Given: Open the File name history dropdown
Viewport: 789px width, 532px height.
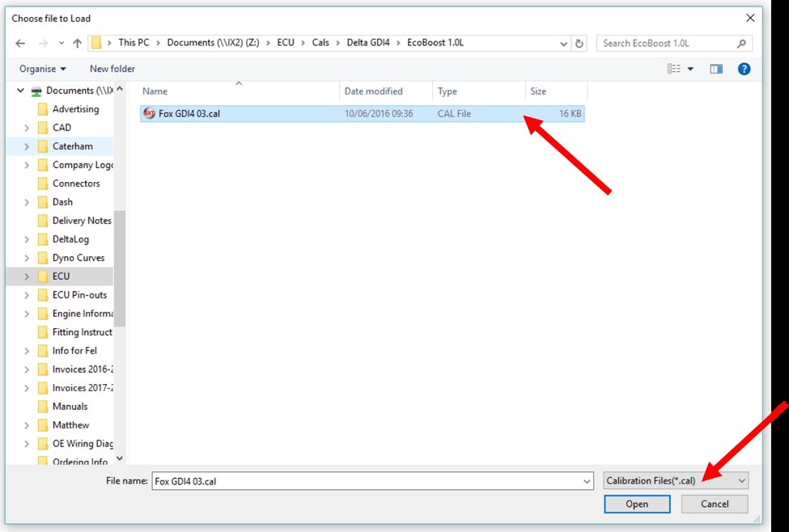Looking at the screenshot, I should tap(587, 481).
